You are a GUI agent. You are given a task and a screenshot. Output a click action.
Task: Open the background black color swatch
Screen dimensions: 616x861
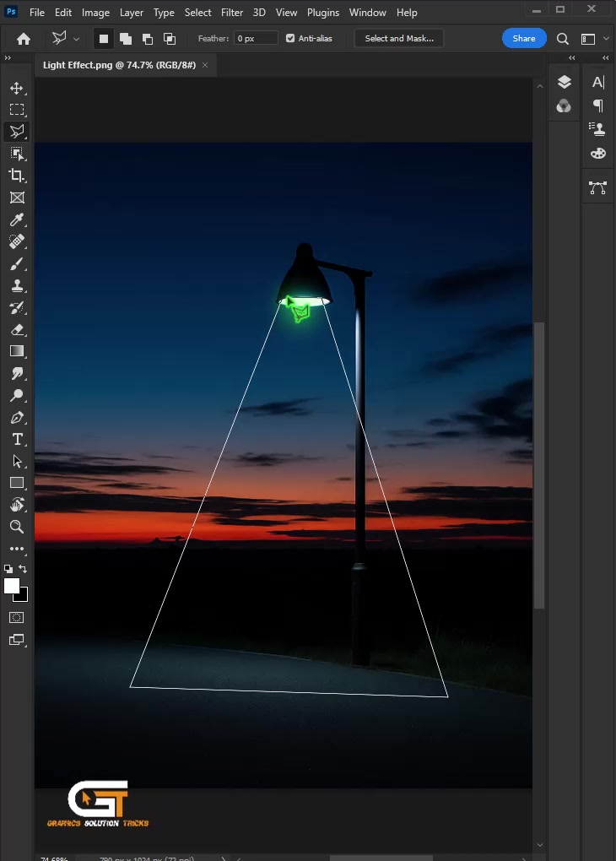click(23, 596)
